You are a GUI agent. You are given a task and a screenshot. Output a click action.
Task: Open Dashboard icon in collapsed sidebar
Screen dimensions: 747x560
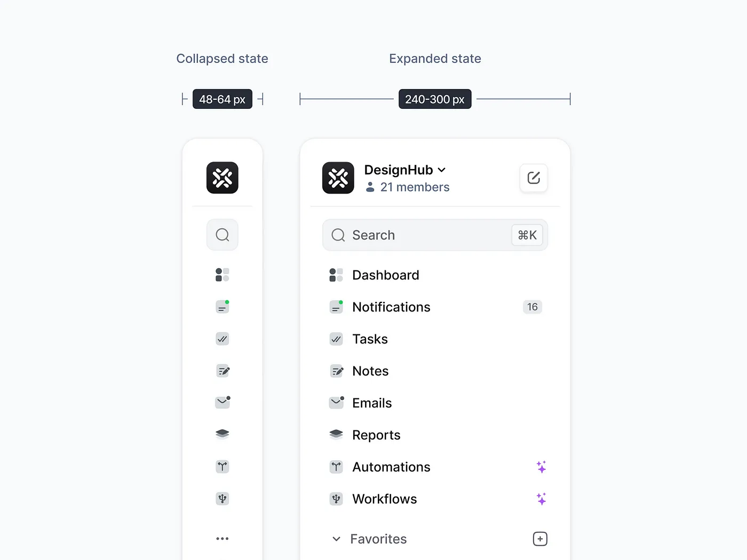coord(222,275)
